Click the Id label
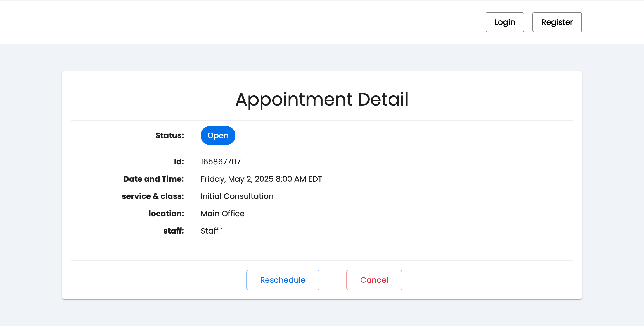 pos(179,162)
